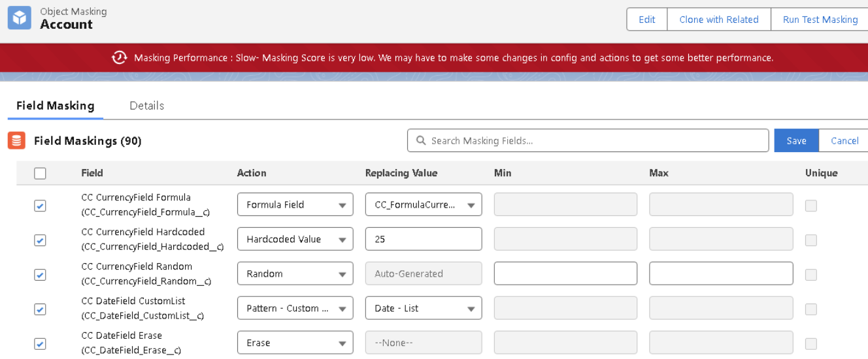Uncheck the CC DateField CustomList row checkbox
The image size is (868, 359).
(40, 309)
